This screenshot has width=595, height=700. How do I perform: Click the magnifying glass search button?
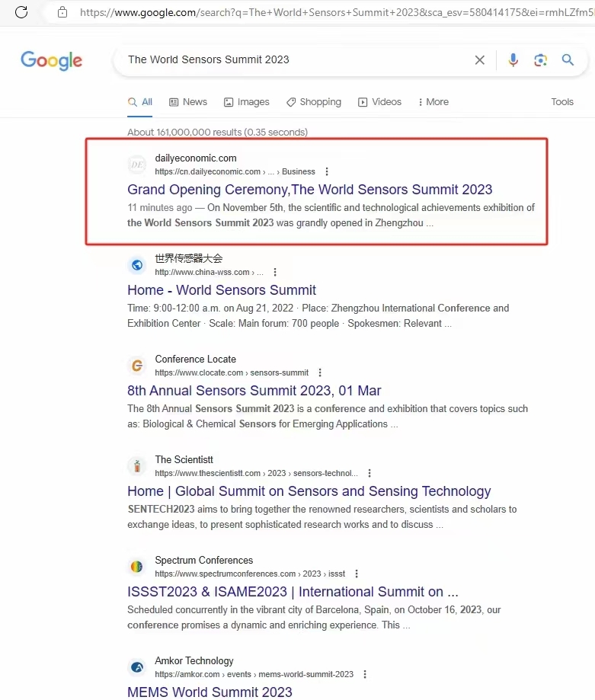pos(568,60)
